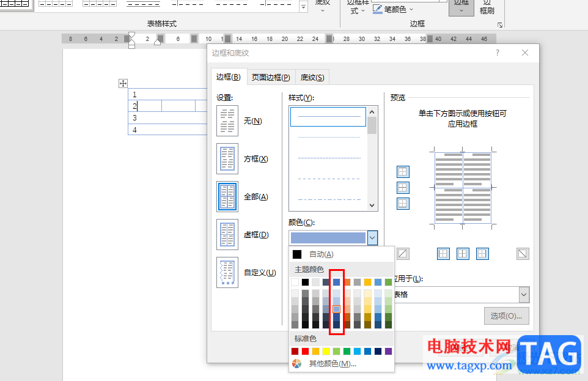This screenshot has height=381, width=588.
Task: Click the 选项 (Options) button
Action: (506, 316)
